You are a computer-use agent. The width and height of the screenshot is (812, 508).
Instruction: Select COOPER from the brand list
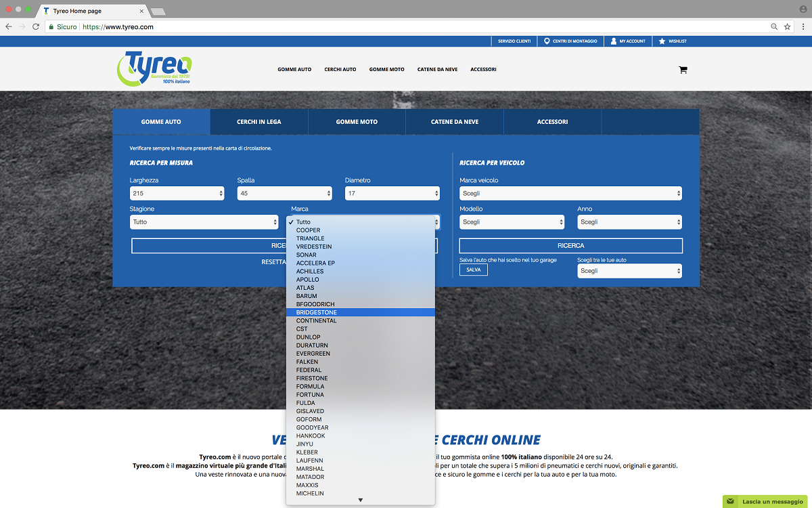(x=361, y=230)
